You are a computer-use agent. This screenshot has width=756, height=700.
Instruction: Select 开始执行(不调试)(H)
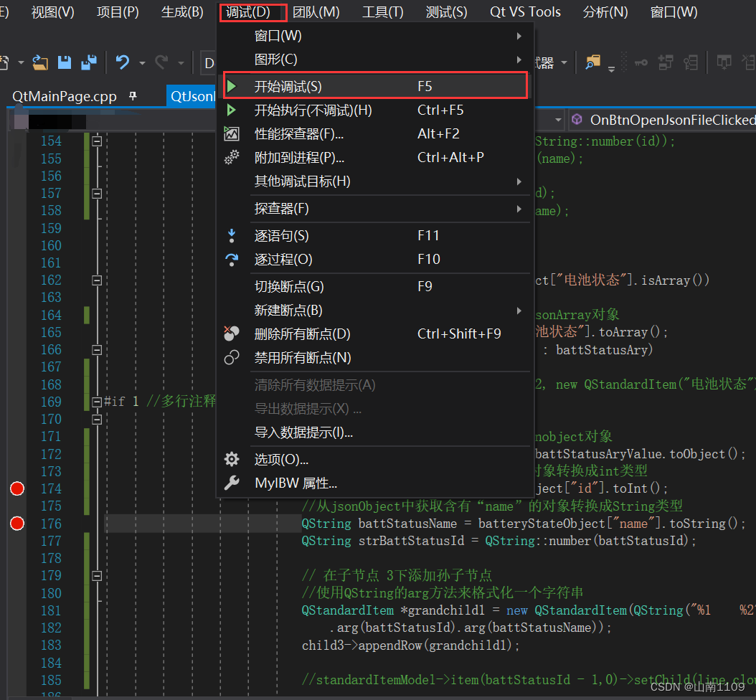tap(377, 110)
